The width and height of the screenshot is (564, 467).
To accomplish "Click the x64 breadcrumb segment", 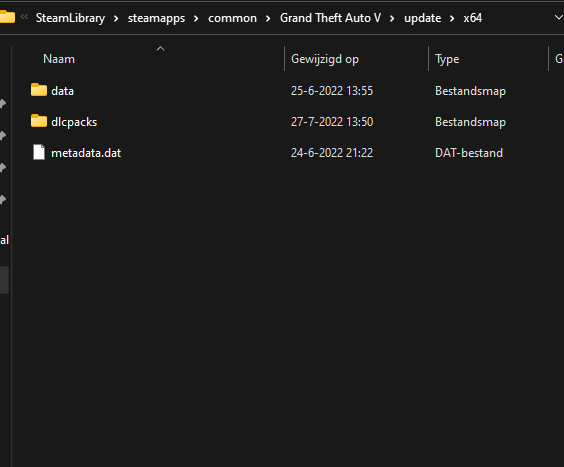I will point(472,18).
